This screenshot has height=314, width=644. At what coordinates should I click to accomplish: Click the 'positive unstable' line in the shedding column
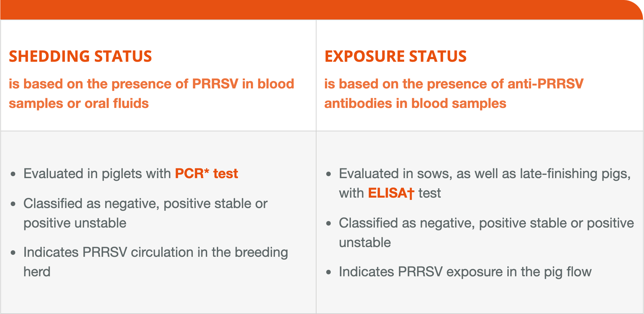click(75, 223)
